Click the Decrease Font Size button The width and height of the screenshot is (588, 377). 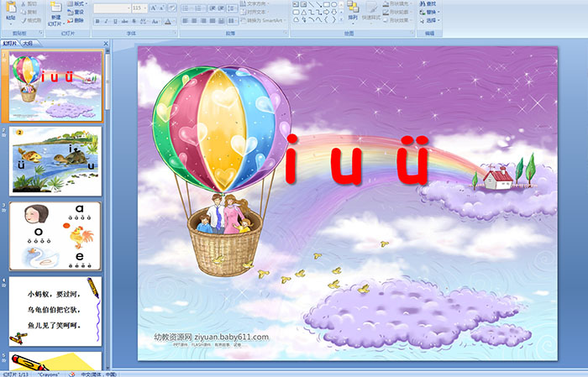(161, 8)
